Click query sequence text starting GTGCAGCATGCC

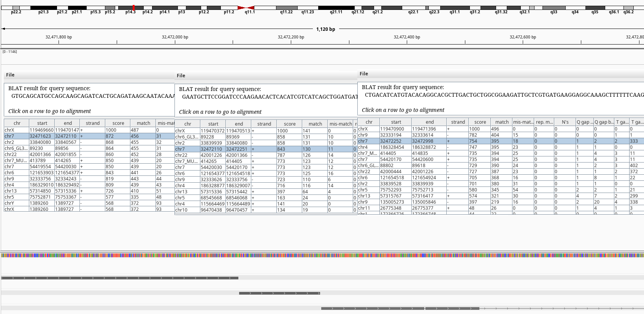pos(93,96)
